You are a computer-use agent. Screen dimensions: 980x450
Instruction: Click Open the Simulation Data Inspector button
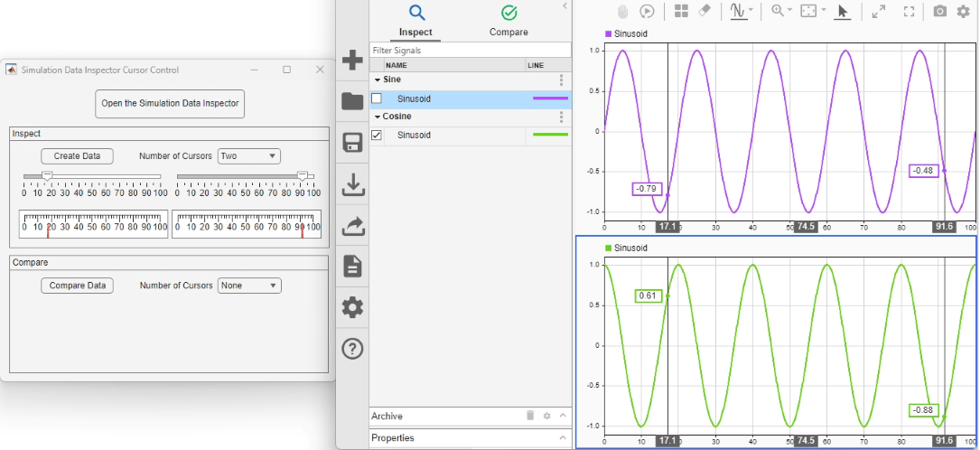[170, 104]
